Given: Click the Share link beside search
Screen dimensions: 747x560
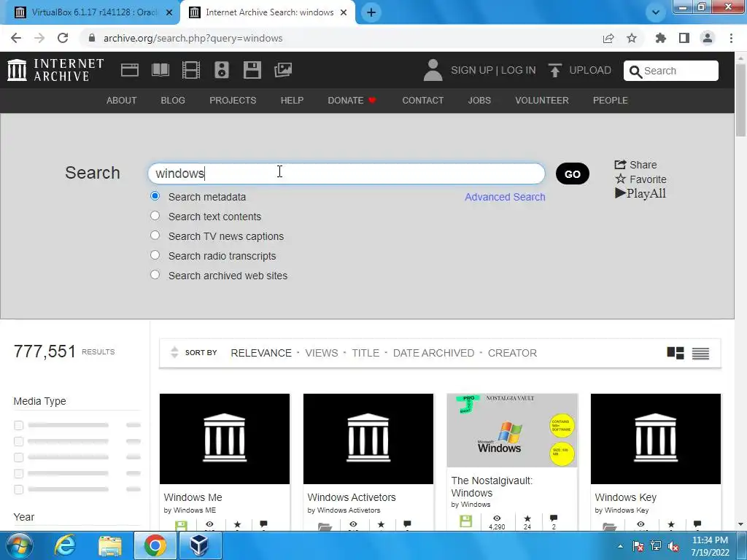Looking at the screenshot, I should (635, 165).
